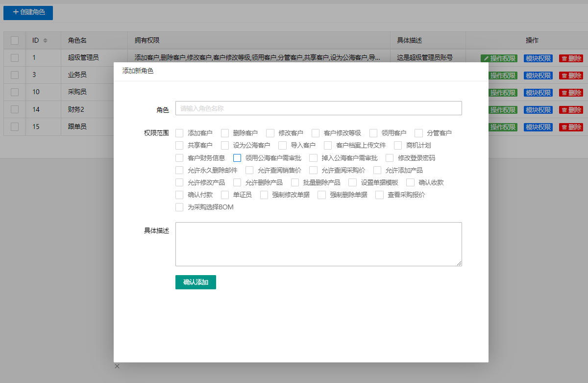
Task: Submit form with 确认添加 button
Action: 196,282
